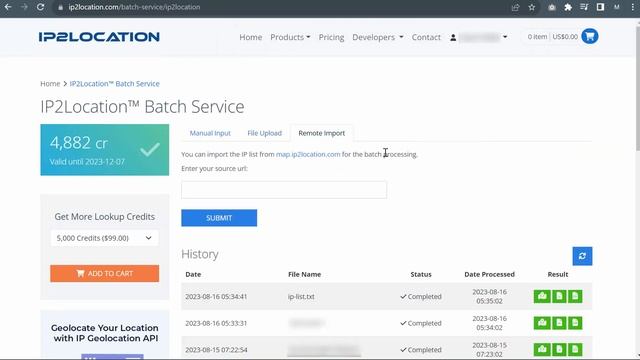Image resolution: width=640 pixels, height=360 pixels.
Task: Open the Pricing page
Action: [331, 37]
